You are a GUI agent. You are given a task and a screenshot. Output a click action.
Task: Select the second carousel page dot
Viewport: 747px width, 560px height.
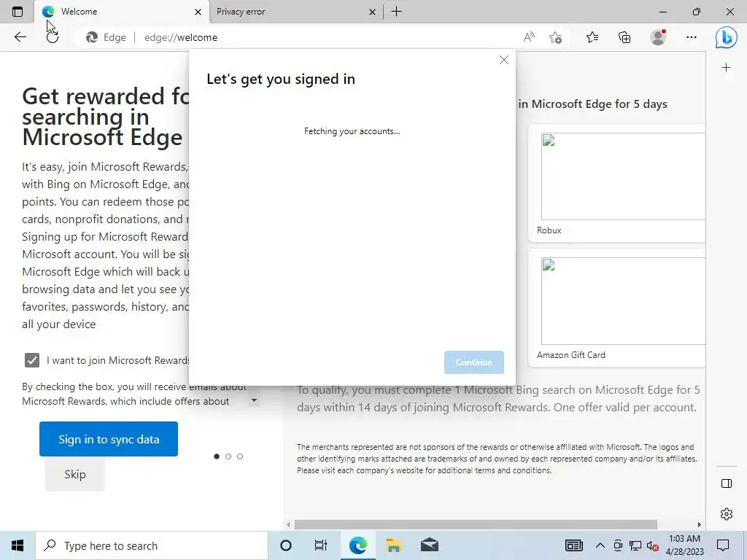(x=228, y=456)
